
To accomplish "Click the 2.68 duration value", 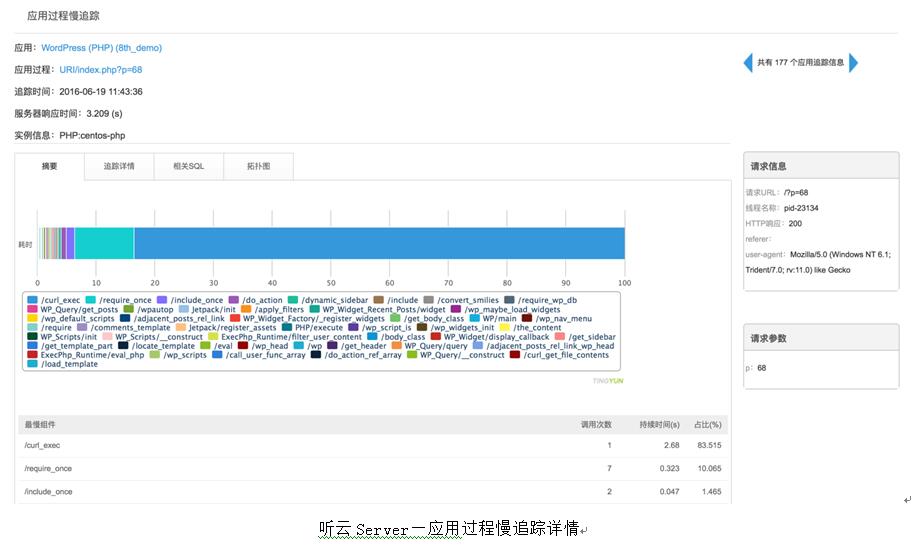I will (672, 445).
